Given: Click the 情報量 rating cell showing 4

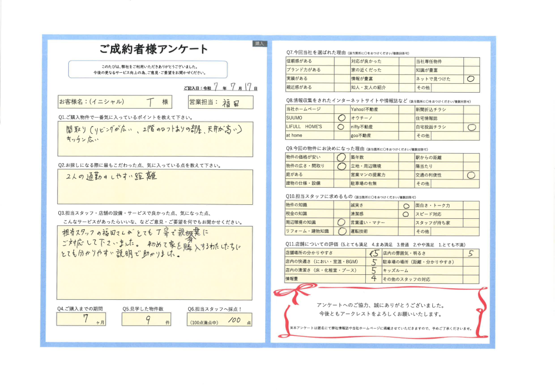Looking at the screenshot, I should 374,279.
